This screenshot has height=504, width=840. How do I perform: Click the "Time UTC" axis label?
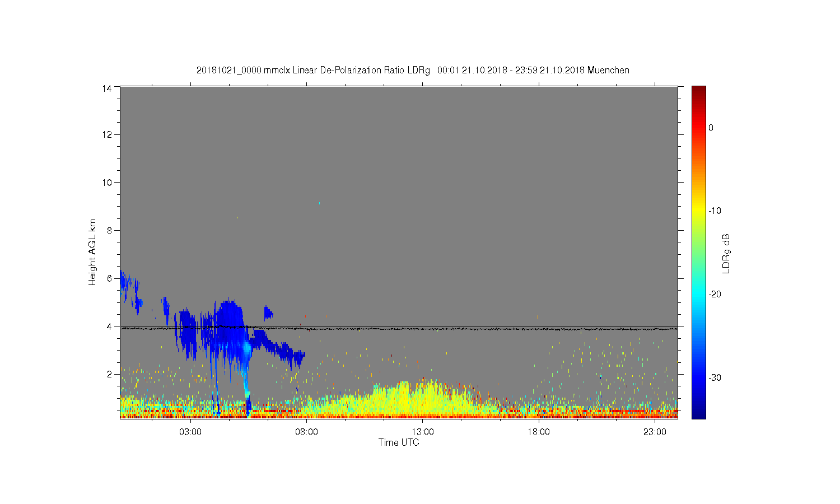pos(399,442)
